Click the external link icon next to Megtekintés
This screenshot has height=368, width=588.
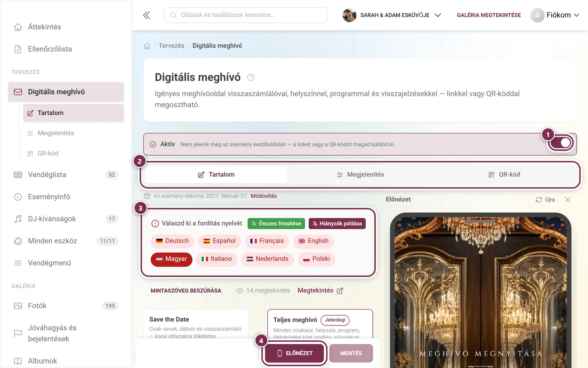pyautogui.click(x=340, y=291)
